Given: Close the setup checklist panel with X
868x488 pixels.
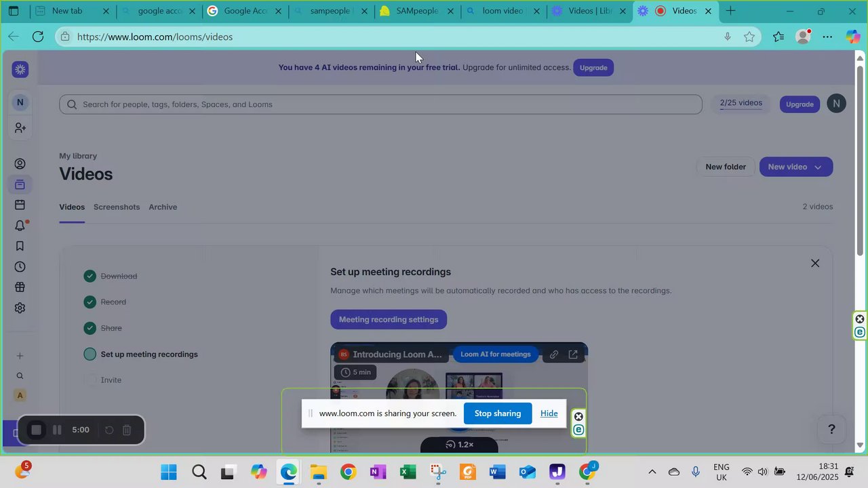Looking at the screenshot, I should coord(815,263).
